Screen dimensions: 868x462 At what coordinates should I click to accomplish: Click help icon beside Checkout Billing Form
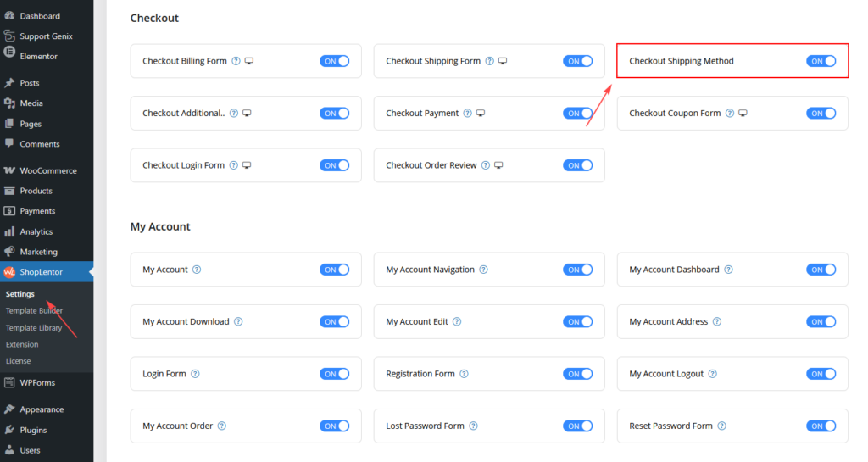click(x=236, y=61)
